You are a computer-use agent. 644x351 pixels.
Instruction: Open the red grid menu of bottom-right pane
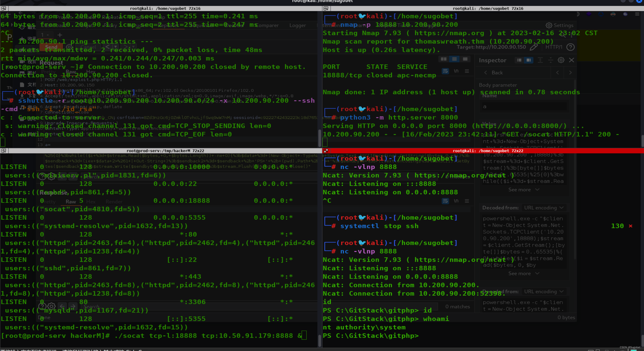click(326, 151)
